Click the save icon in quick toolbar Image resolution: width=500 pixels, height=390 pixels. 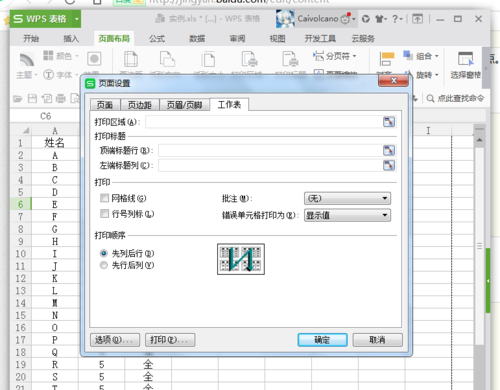point(32,98)
